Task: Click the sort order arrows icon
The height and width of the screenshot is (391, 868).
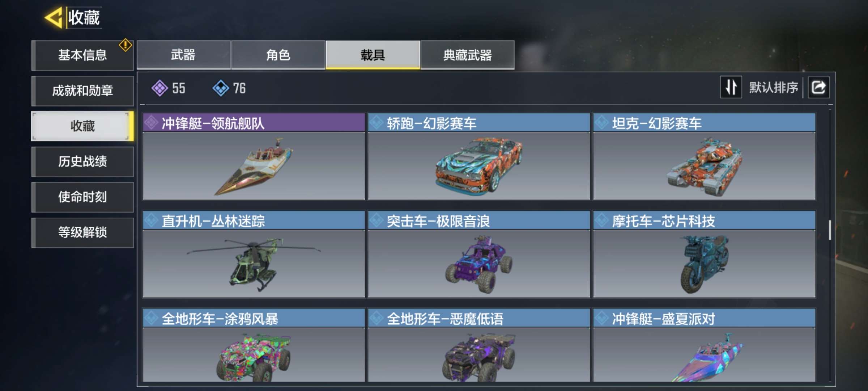Action: click(x=731, y=87)
